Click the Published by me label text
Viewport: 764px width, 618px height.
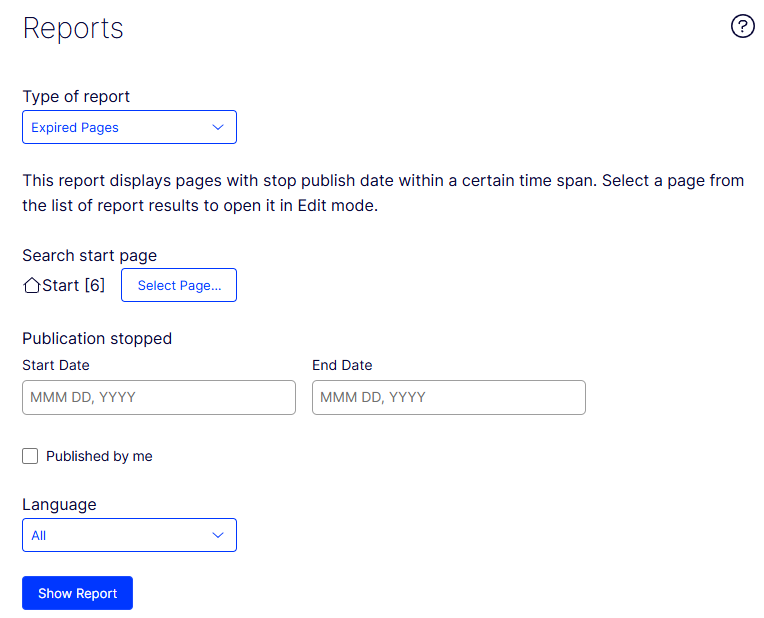coord(99,456)
